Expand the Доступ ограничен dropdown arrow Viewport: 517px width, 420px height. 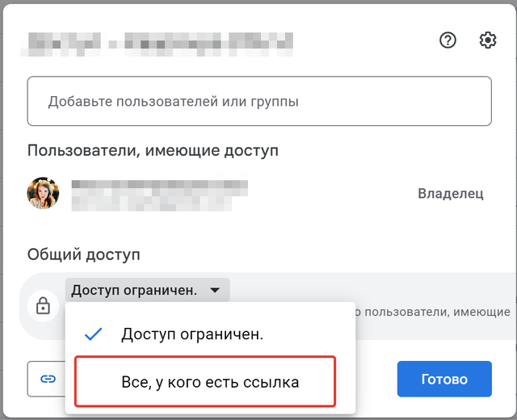[215, 290]
